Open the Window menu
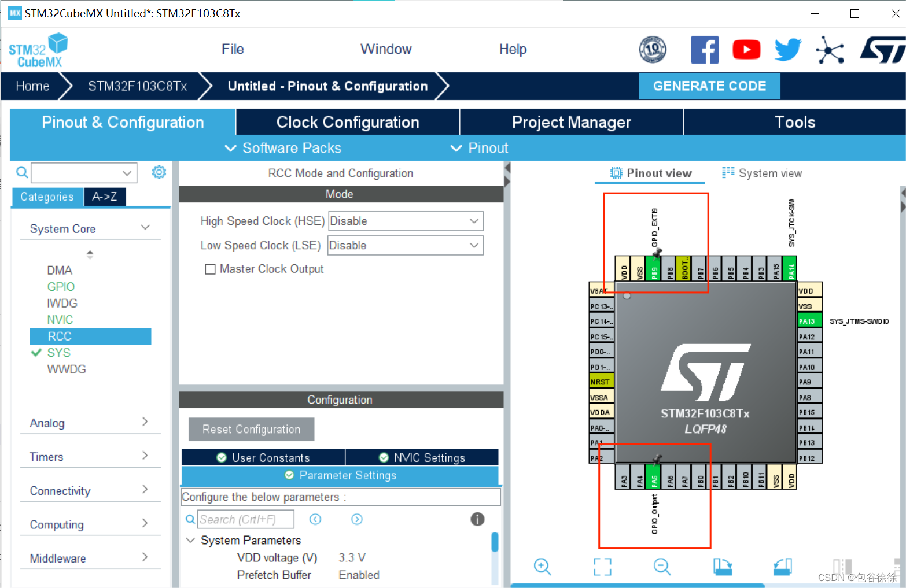The image size is (906, 588). [386, 49]
